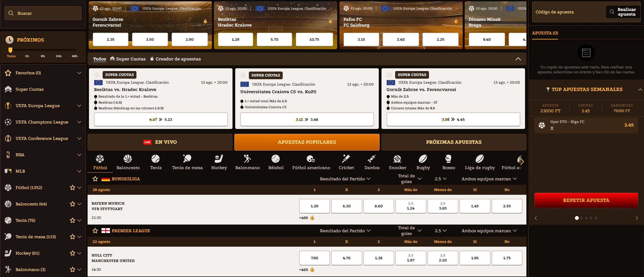
Task: Expand UEFA Conference League in the sidebar
Action: point(79,138)
